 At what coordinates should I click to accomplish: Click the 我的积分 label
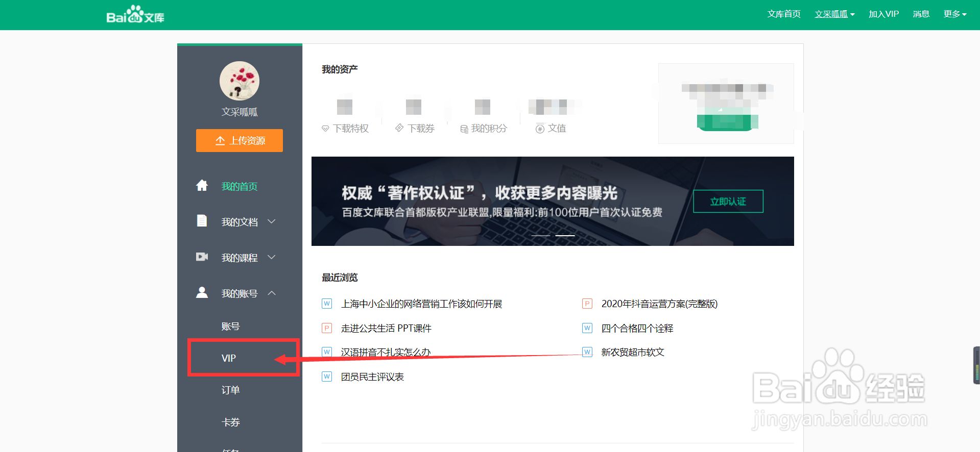pyautogui.click(x=489, y=129)
